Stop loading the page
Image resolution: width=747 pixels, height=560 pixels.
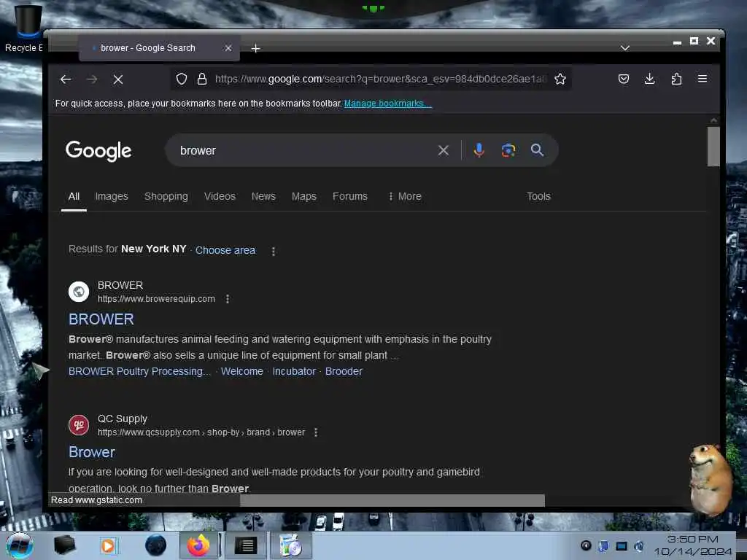[x=118, y=79]
